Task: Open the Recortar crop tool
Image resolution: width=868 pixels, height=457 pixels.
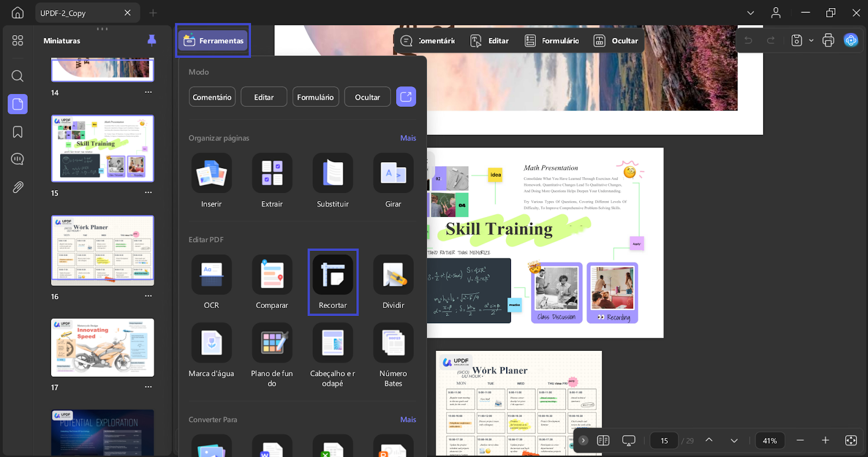Action: [333, 275]
